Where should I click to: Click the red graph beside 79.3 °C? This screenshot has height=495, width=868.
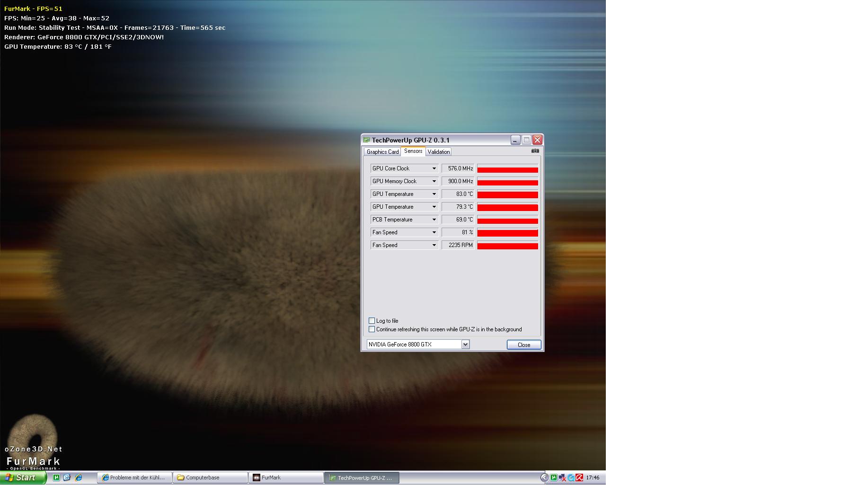click(x=507, y=207)
